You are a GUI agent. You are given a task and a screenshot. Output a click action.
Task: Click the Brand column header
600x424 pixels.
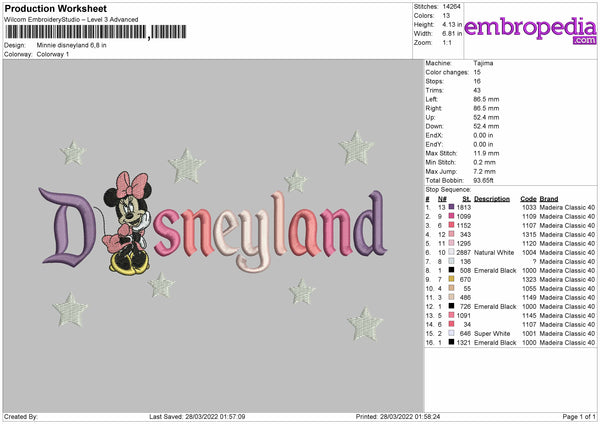(x=549, y=199)
